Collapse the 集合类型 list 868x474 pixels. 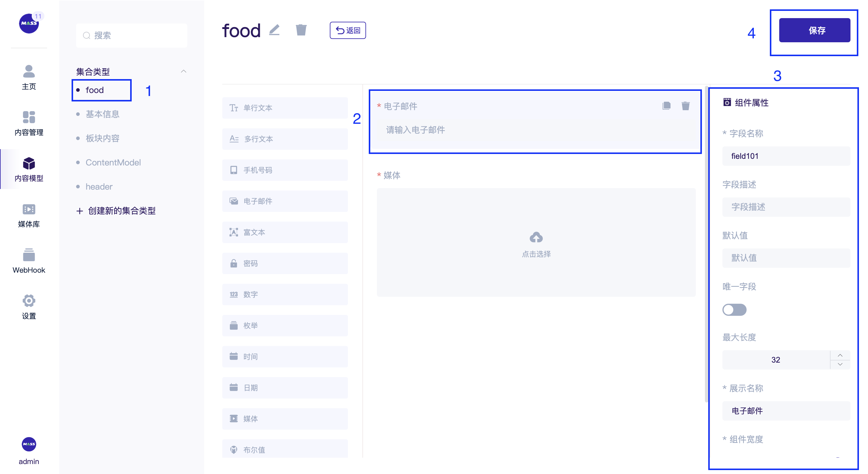pyautogui.click(x=184, y=72)
